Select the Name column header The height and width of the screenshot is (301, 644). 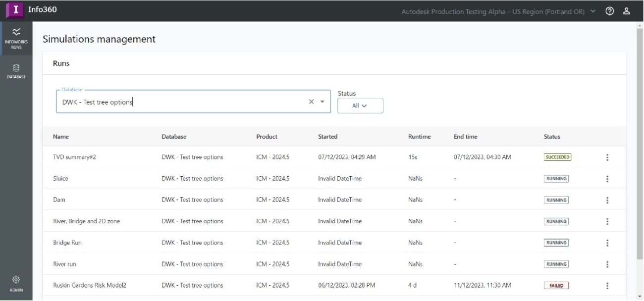click(61, 136)
